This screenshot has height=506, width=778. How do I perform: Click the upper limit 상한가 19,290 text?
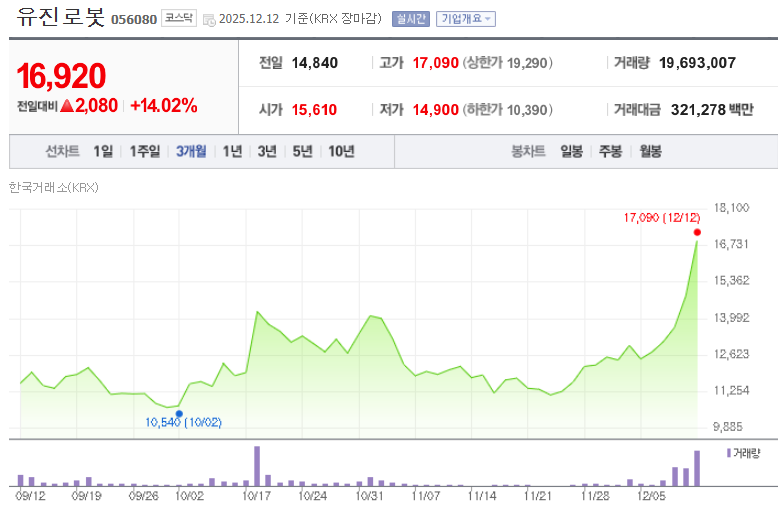(508, 63)
